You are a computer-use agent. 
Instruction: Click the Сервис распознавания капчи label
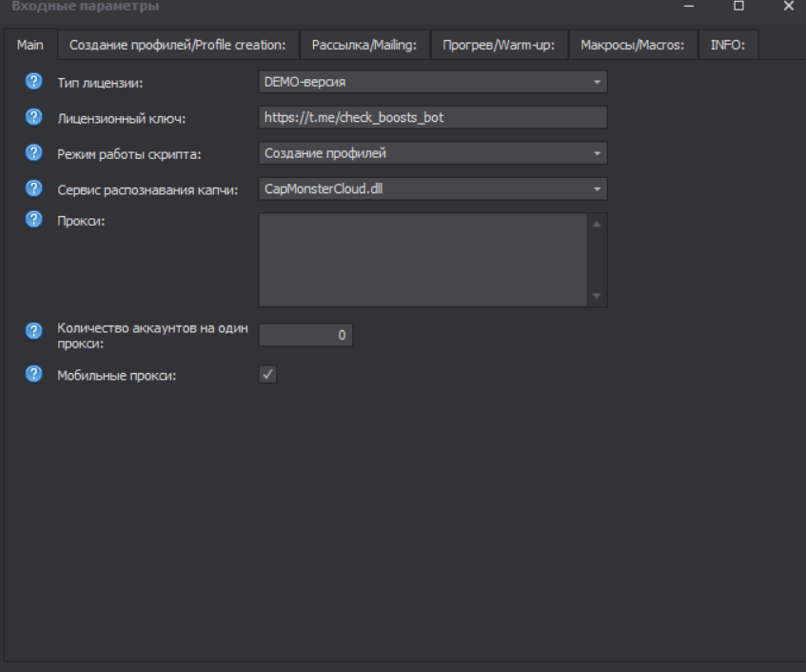(x=147, y=190)
